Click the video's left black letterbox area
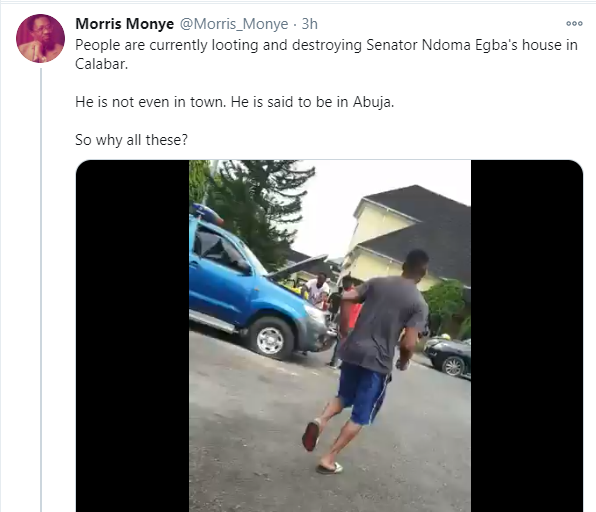Screen dimensions: 596x512 133,336
